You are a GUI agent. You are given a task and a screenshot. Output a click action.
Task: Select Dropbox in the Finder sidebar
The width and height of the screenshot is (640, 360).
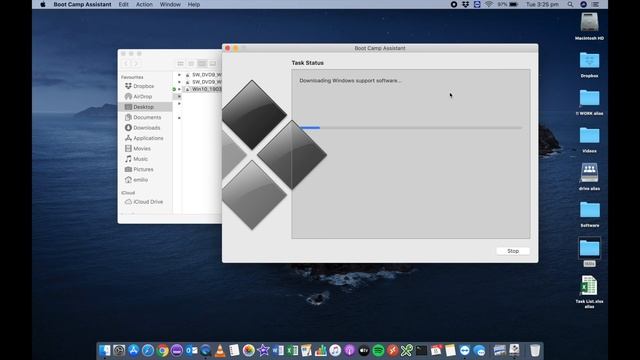145,86
